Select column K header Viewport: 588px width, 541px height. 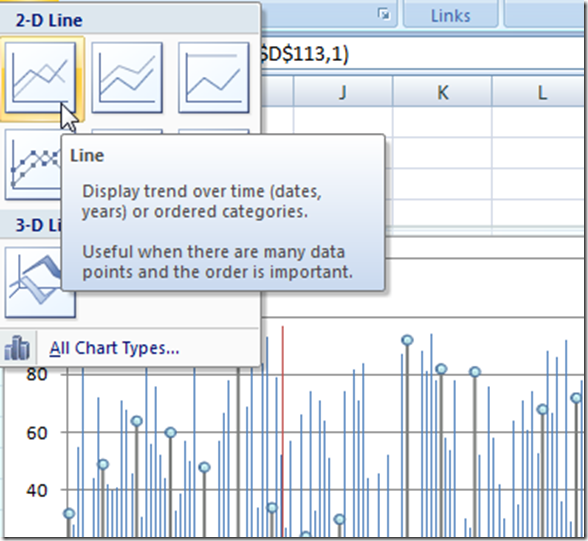point(442,92)
